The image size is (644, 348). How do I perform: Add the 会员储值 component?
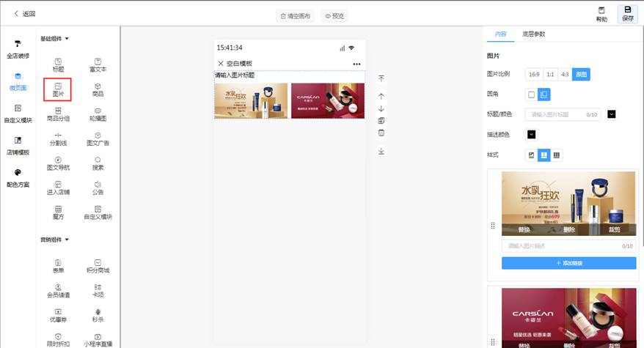point(58,291)
